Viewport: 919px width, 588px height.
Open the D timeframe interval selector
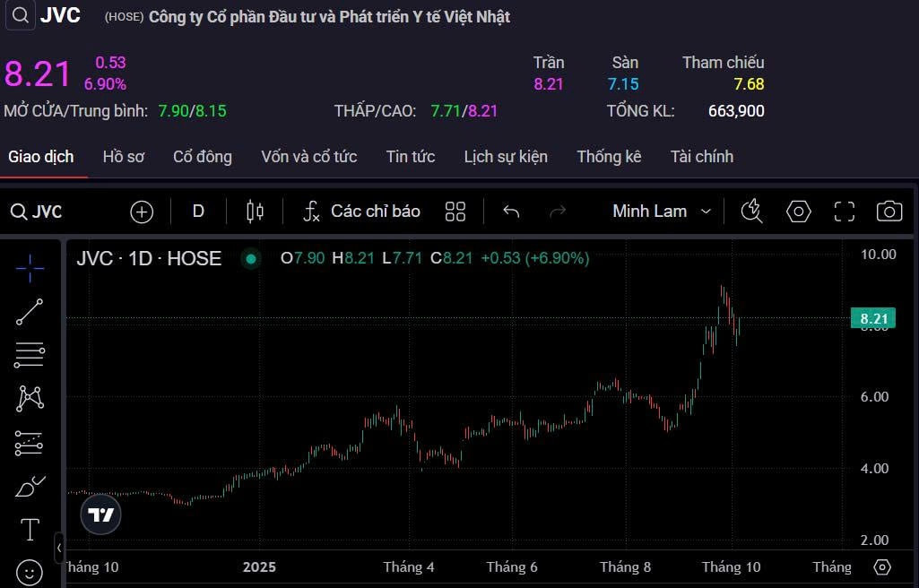pos(198,212)
